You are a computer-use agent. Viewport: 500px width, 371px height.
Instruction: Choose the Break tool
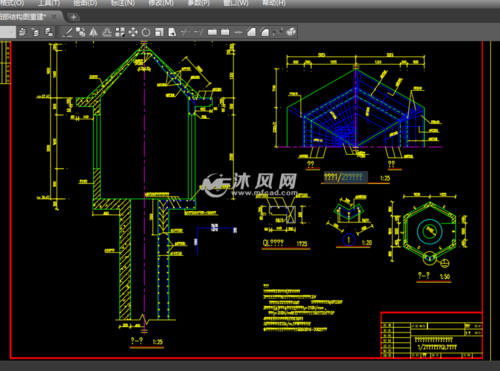click(225, 32)
